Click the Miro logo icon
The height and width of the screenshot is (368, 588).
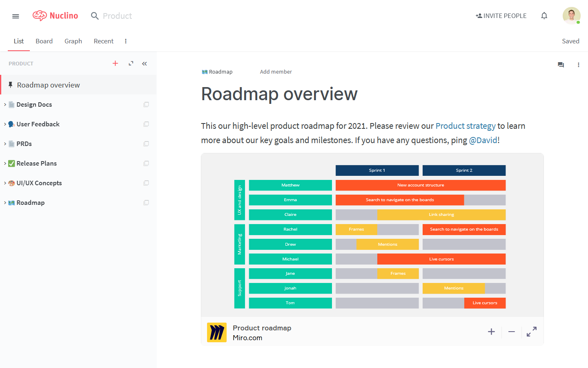(x=217, y=332)
